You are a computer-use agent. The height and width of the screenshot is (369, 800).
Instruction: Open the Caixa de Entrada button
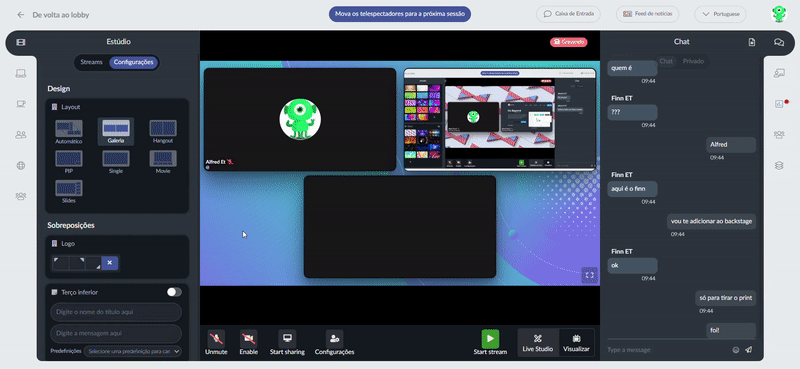coord(568,14)
